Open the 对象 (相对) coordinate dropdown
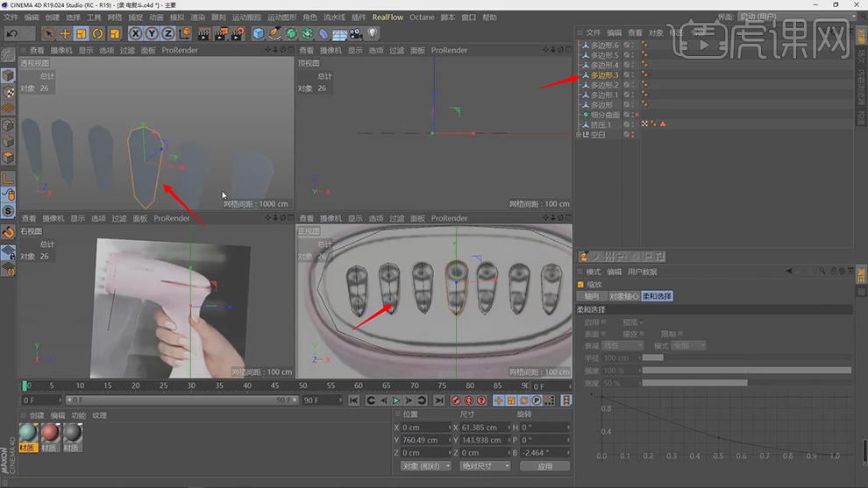Image resolution: width=868 pixels, height=488 pixels. [424, 466]
